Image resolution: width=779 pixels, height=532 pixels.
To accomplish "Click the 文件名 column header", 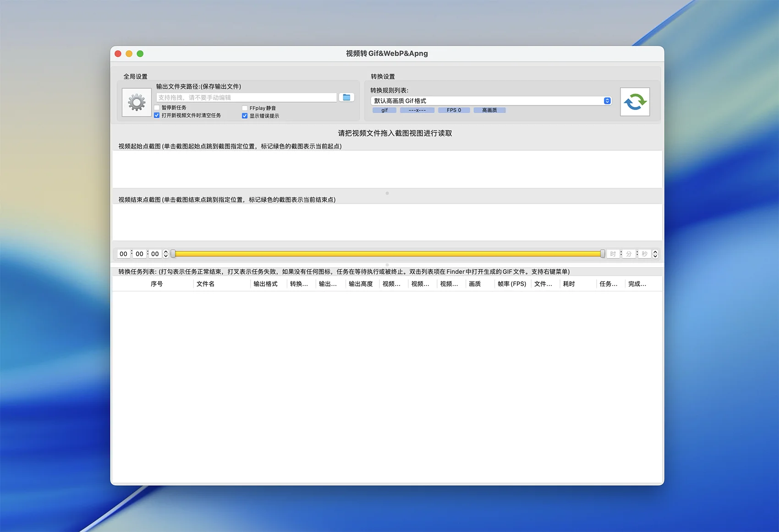I will (205, 284).
